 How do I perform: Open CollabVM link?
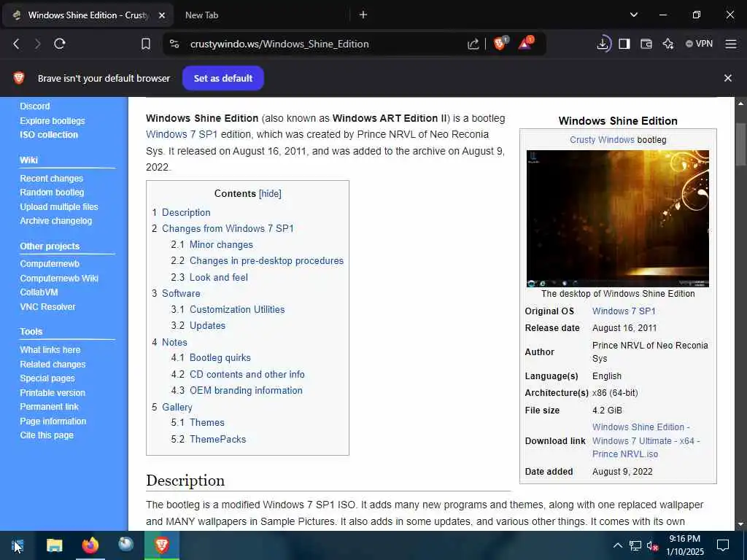click(x=39, y=292)
